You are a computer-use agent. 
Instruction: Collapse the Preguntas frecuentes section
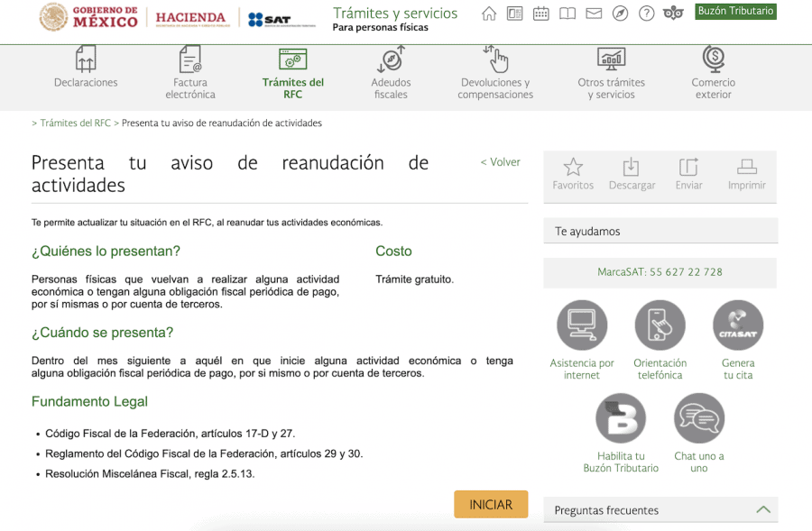764,509
